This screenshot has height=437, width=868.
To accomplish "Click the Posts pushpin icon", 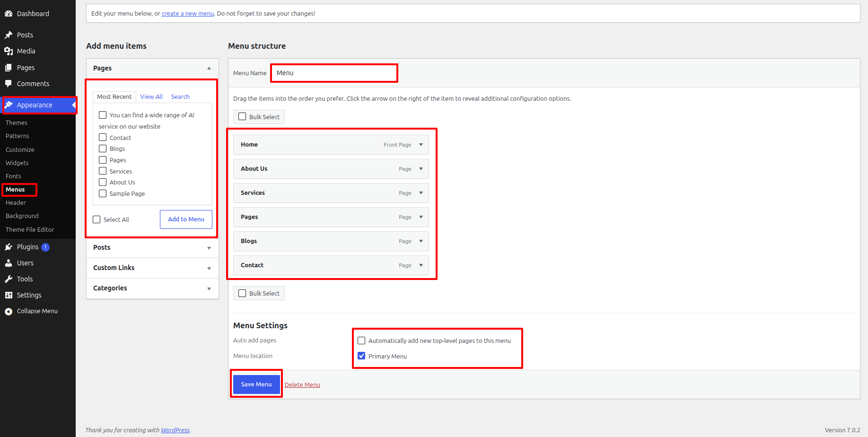I will (9, 35).
